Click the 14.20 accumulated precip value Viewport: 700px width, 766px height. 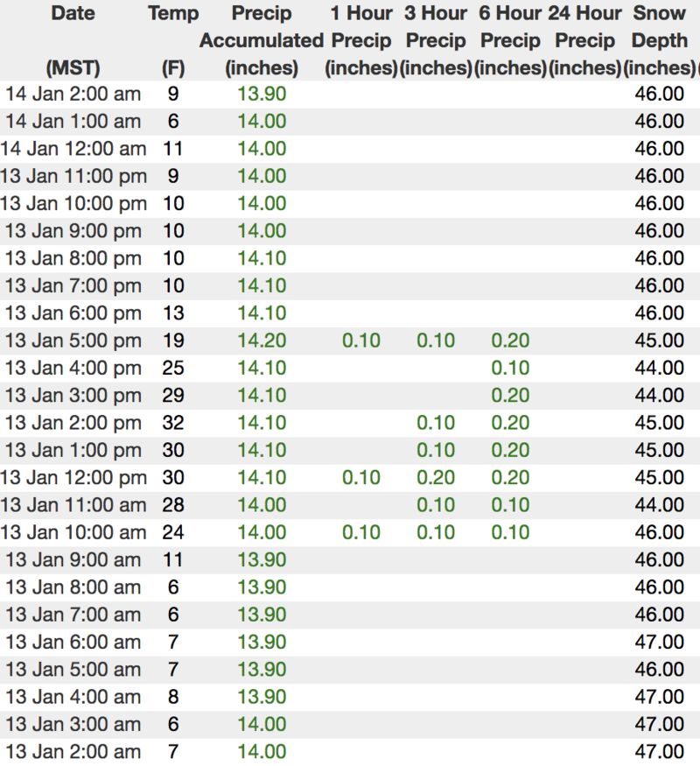(x=262, y=341)
